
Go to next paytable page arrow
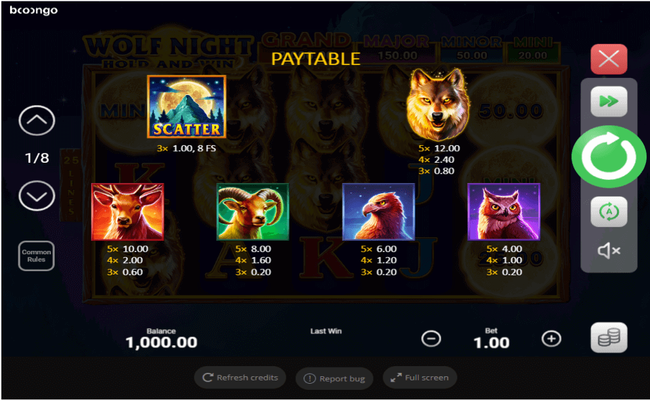pyautogui.click(x=37, y=196)
